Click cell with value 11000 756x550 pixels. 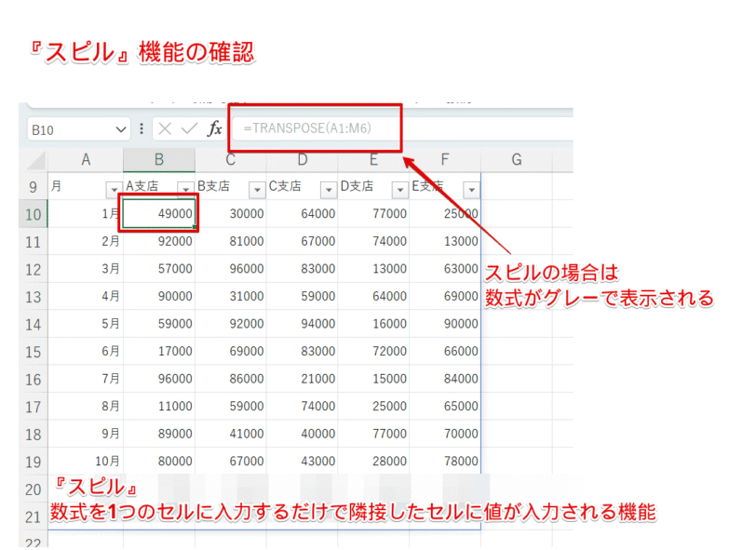pyautogui.click(x=159, y=406)
